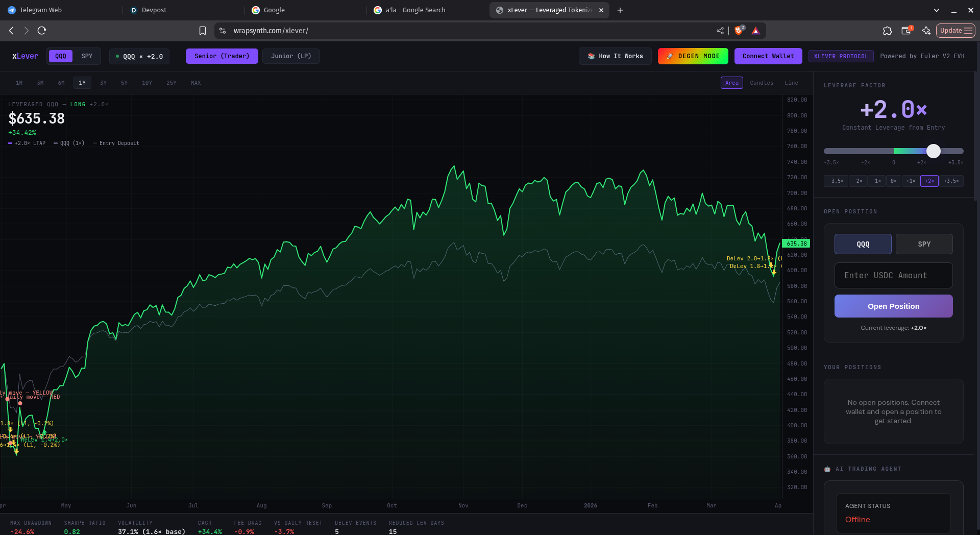Select SPY in the header asset toggle
The image size is (980, 535).
point(87,56)
